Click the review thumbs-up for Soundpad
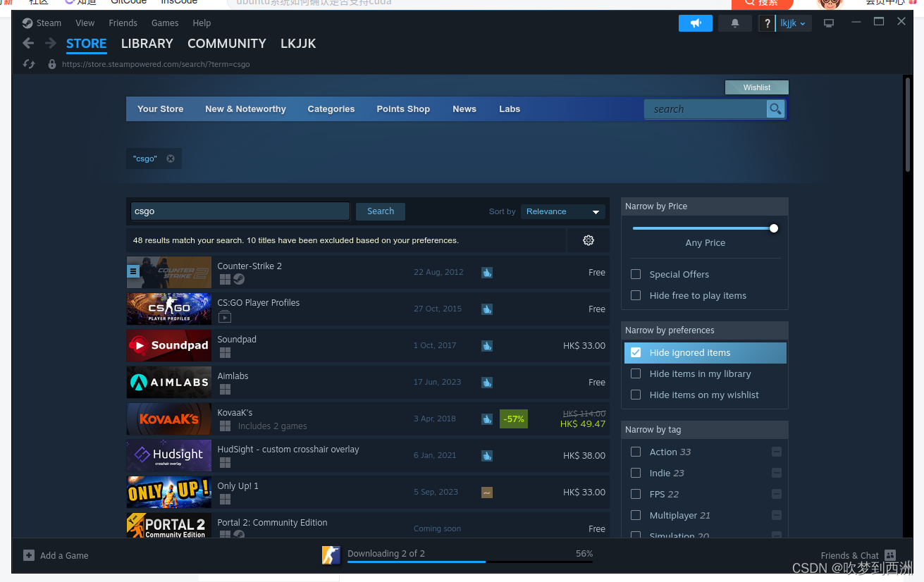The width and height of the screenshot is (924, 582). [x=487, y=345]
